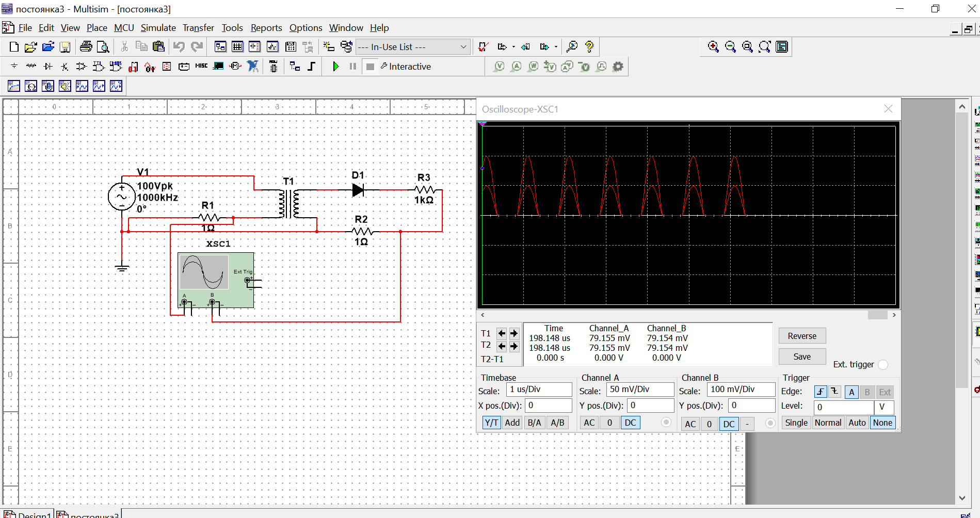Open the Transfer menu

[198, 28]
